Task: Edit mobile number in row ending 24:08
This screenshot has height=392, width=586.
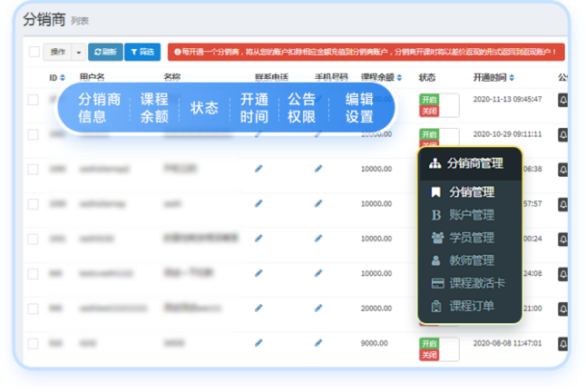Action: (x=318, y=273)
